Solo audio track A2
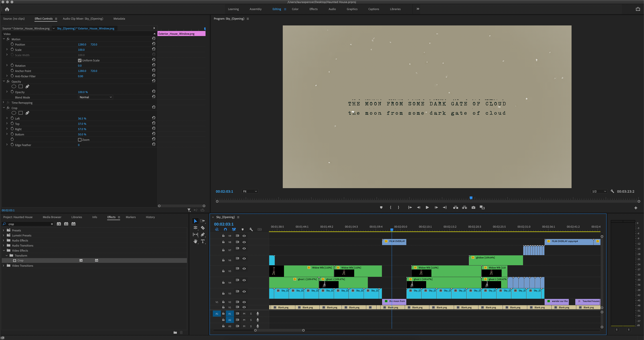The width and height of the screenshot is (644, 340). 251,320
